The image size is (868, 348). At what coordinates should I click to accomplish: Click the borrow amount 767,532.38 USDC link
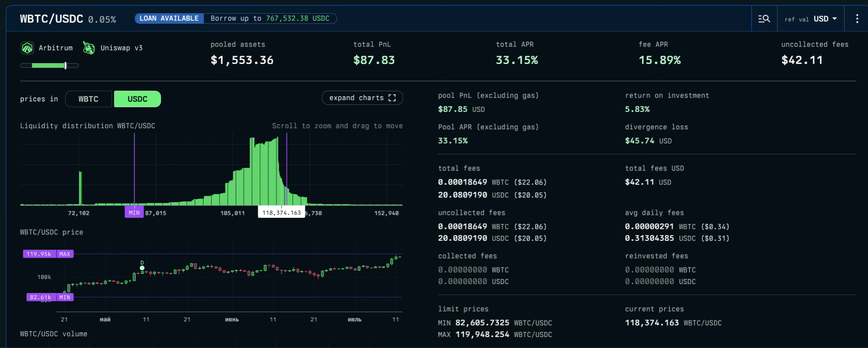(297, 18)
